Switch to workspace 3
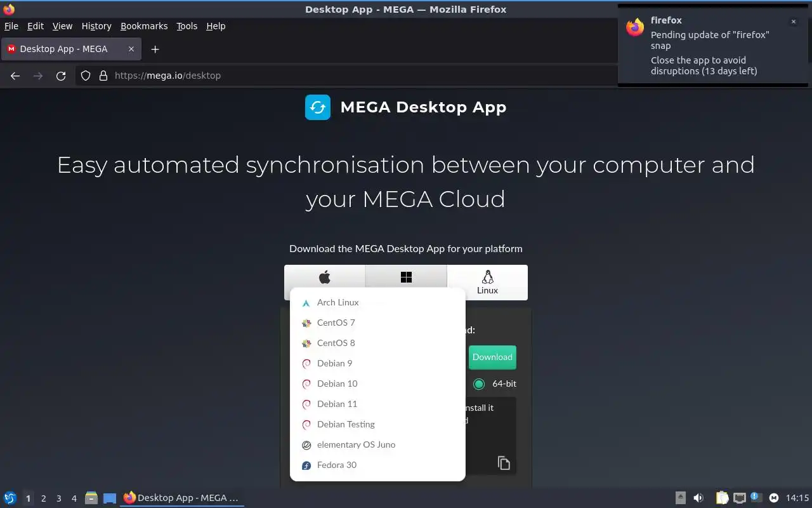Viewport: 812px width, 508px height. (x=58, y=498)
